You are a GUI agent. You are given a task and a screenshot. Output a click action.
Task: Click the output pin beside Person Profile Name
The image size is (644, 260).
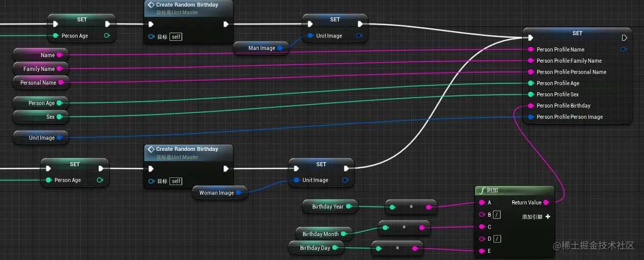coord(623,49)
